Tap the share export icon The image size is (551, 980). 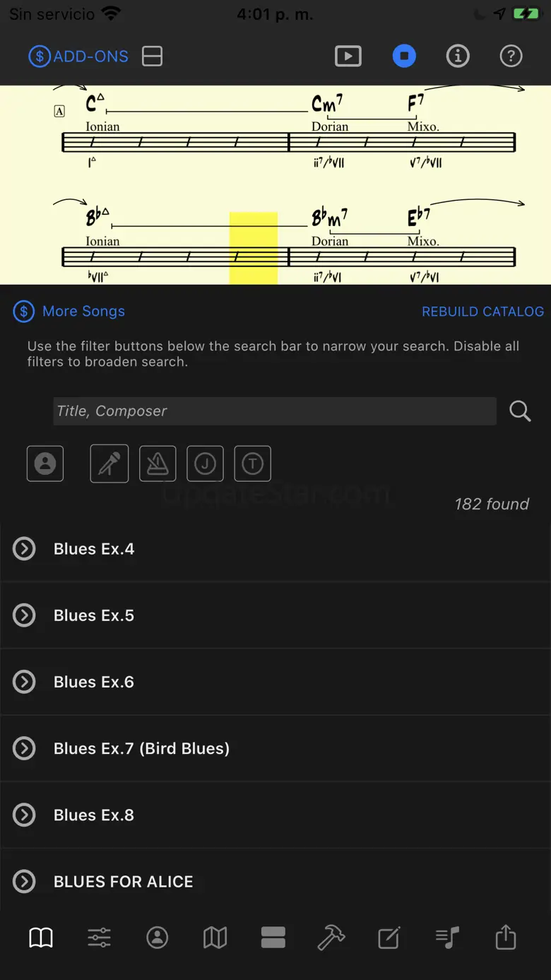pos(506,938)
